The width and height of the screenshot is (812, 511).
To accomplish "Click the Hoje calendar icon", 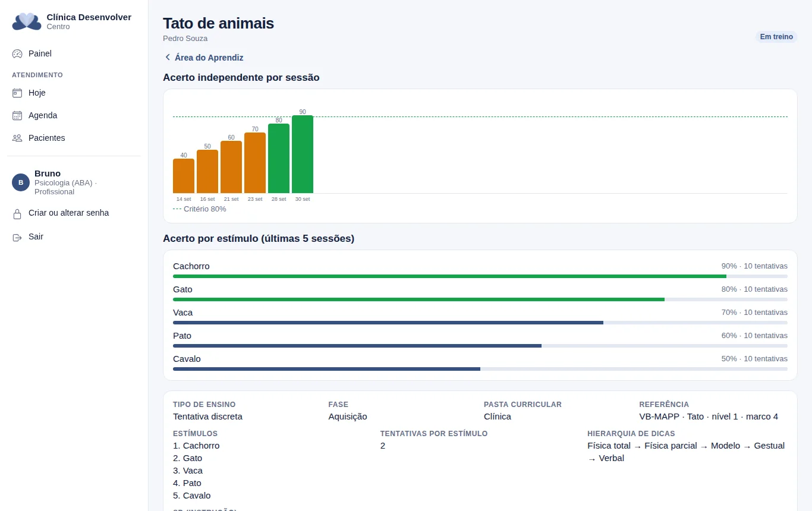I will pos(17,93).
